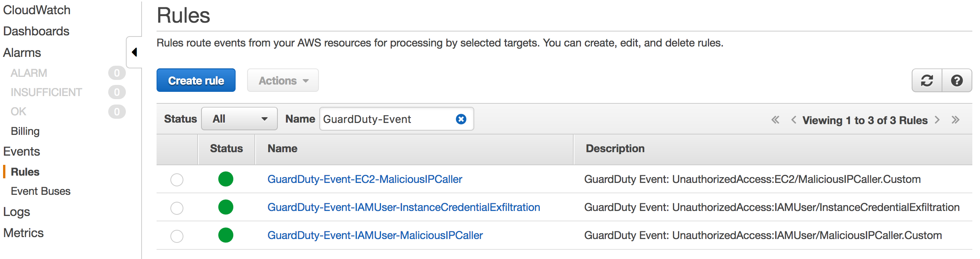Go to the previous page of rules
The height and width of the screenshot is (259, 980).
tap(794, 120)
